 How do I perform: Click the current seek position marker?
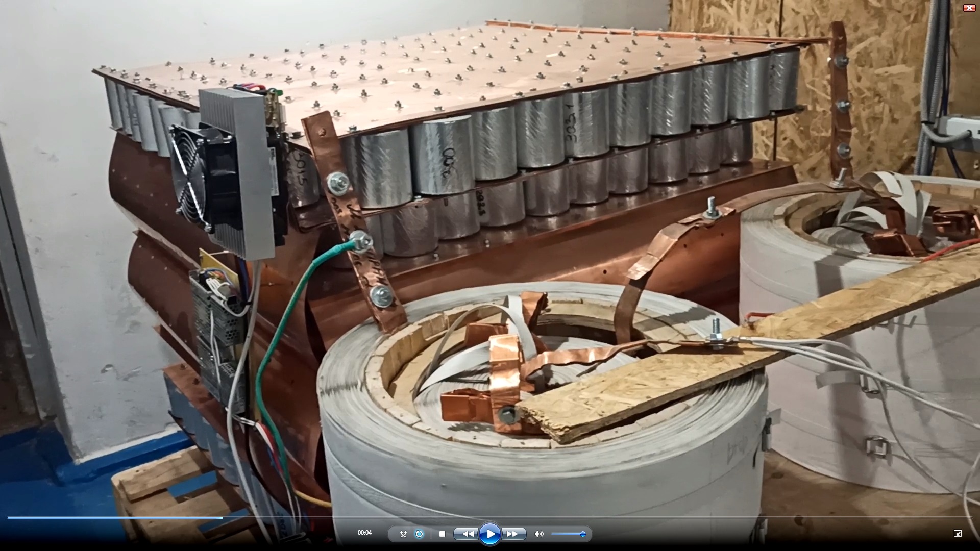tap(223, 518)
